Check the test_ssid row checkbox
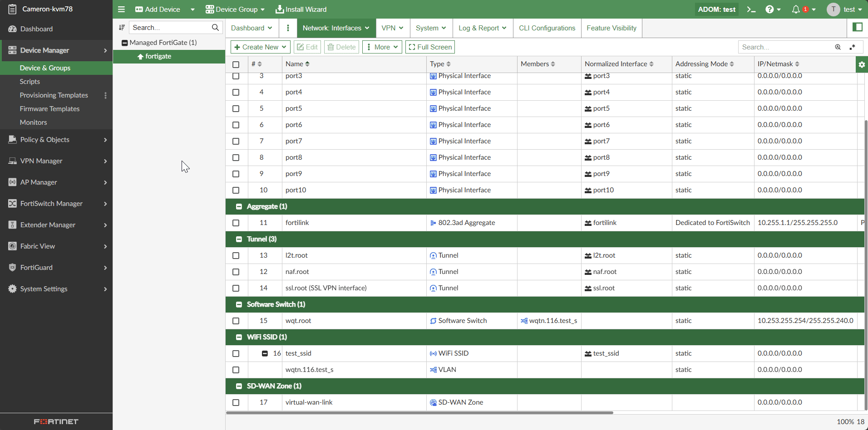This screenshot has width=868, height=430. (236, 353)
